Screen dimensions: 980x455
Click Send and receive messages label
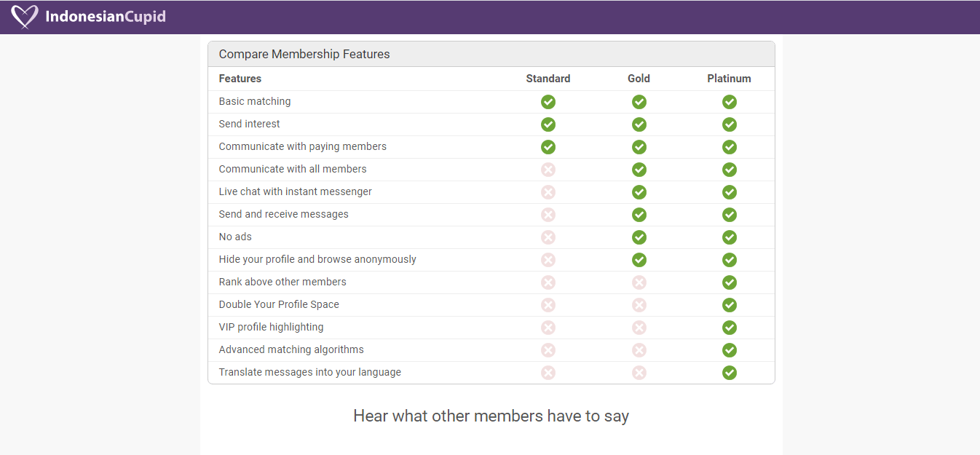(x=284, y=214)
